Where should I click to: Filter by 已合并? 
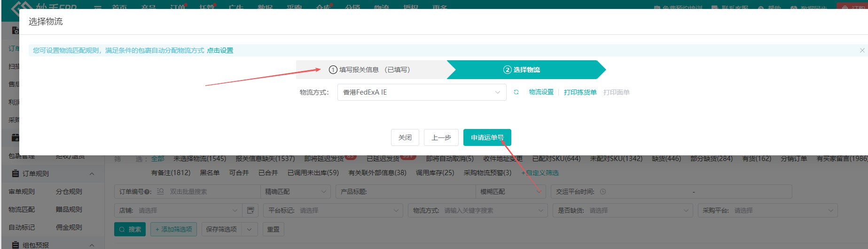268,173
